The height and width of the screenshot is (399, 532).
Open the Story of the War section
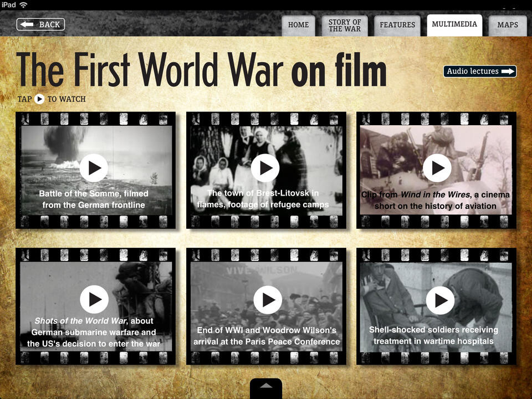[343, 24]
